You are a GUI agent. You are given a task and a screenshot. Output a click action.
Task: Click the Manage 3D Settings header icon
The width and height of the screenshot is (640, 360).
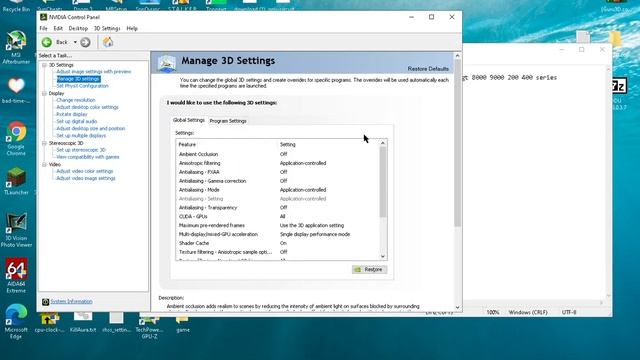pos(167,63)
